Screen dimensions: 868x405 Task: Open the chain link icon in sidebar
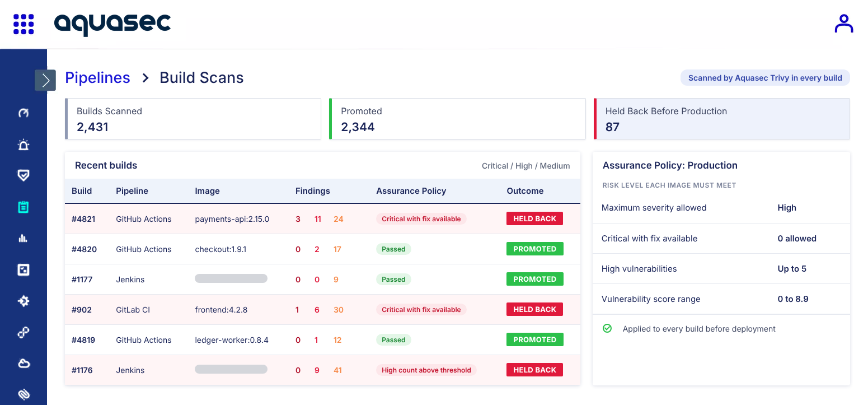tap(24, 333)
